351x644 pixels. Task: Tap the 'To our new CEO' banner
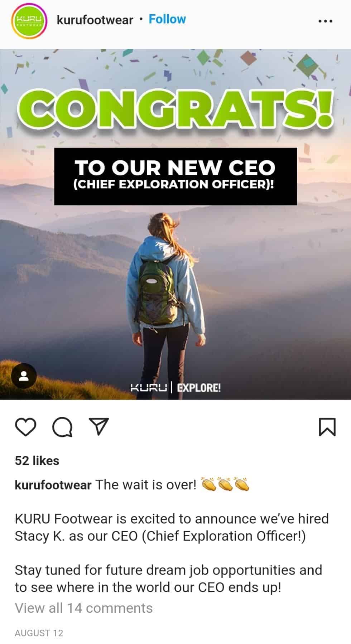(175, 176)
